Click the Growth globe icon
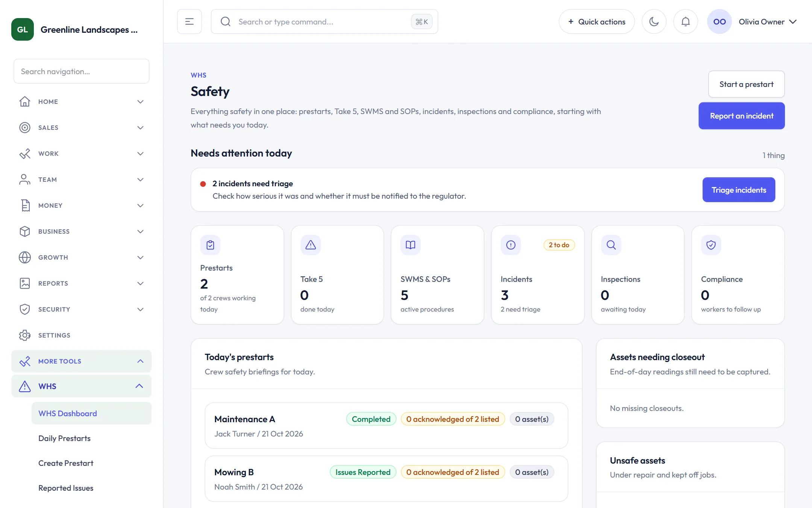The image size is (812, 508). pos(25,257)
